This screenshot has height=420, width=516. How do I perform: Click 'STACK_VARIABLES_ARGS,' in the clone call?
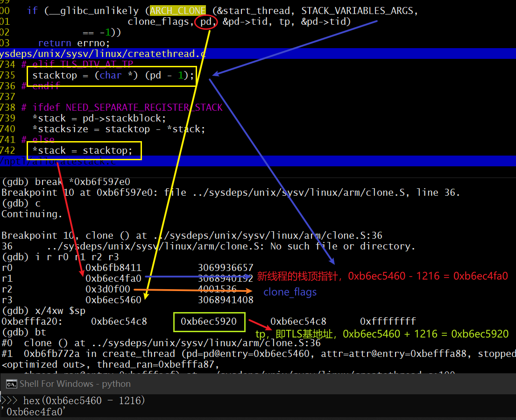tap(360, 11)
